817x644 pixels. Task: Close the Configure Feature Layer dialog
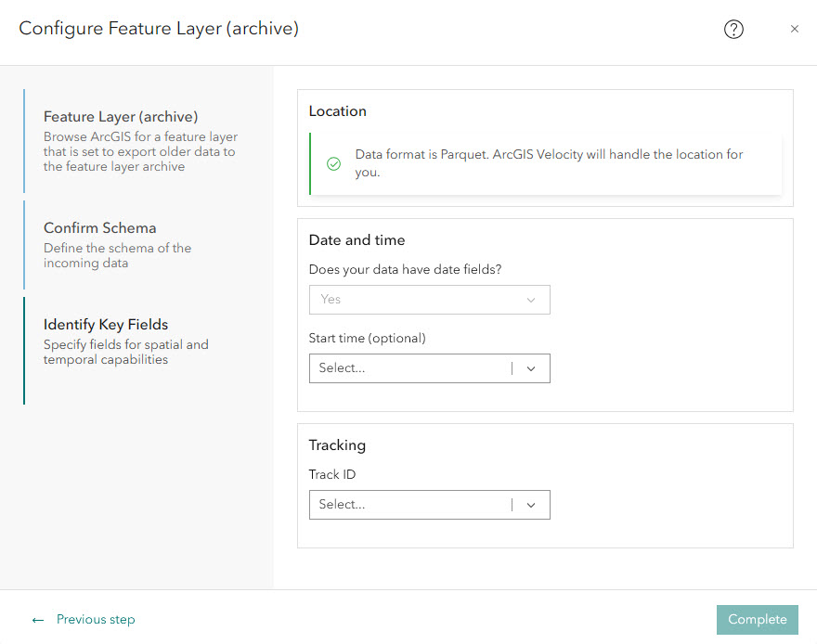click(795, 29)
